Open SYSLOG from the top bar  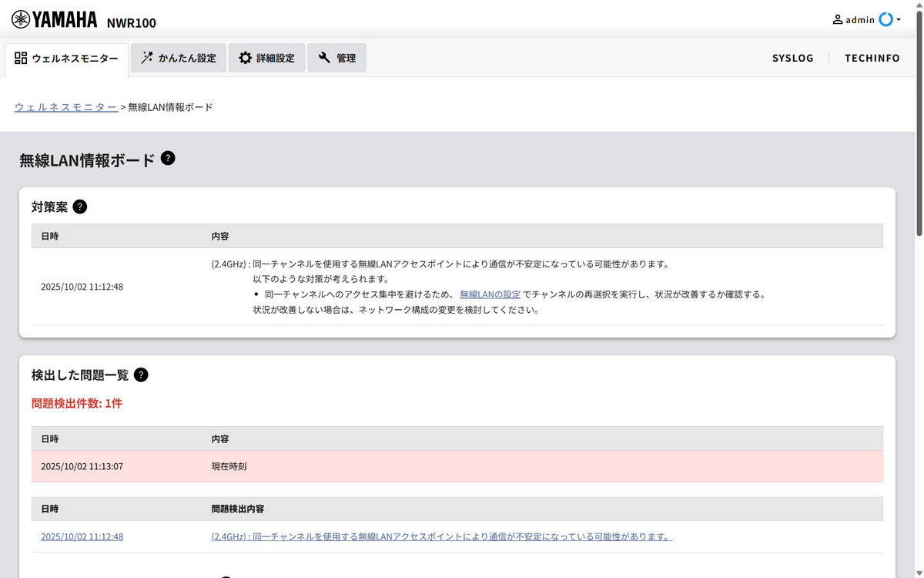tap(792, 58)
